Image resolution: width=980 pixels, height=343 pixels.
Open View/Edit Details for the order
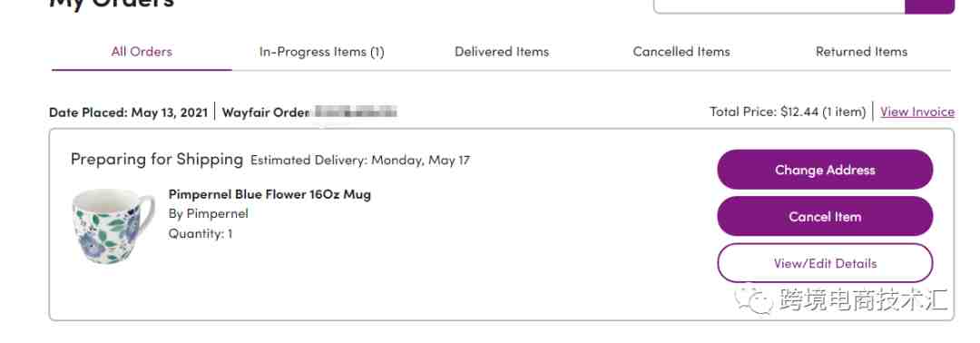pyautogui.click(x=825, y=263)
